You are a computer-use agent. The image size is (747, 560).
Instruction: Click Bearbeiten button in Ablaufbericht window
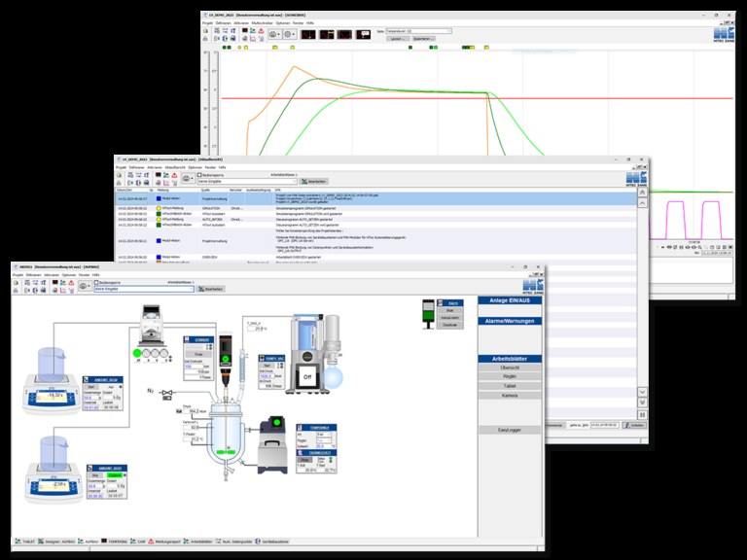coord(314,182)
